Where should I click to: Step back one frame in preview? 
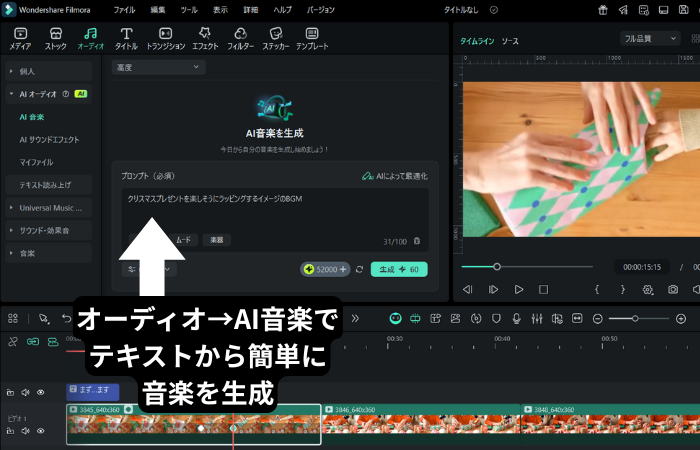click(x=468, y=290)
